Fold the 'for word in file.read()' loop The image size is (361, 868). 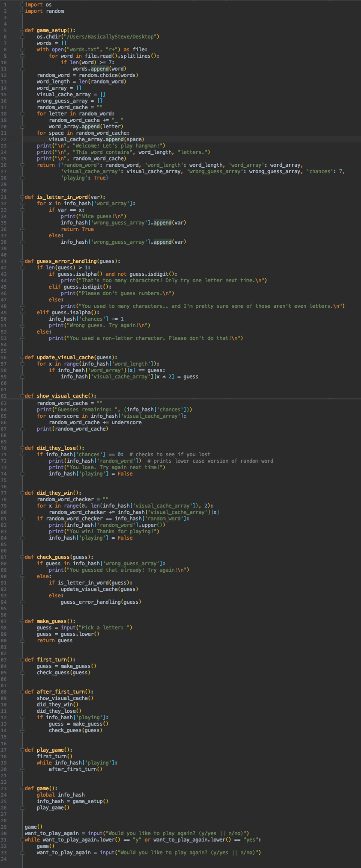22,56
